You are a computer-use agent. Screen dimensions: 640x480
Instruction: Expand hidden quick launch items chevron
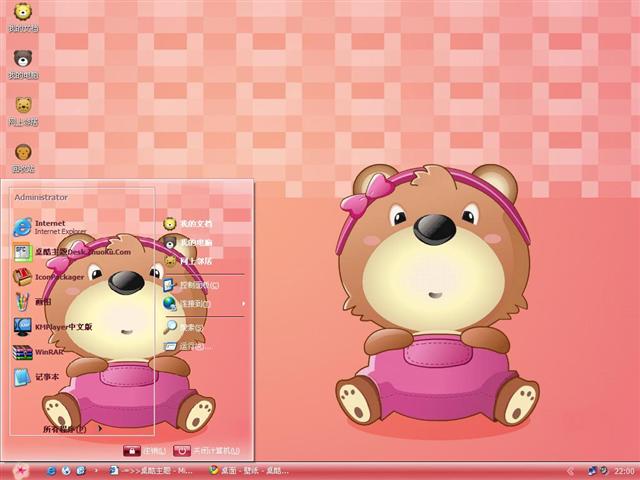coord(96,471)
